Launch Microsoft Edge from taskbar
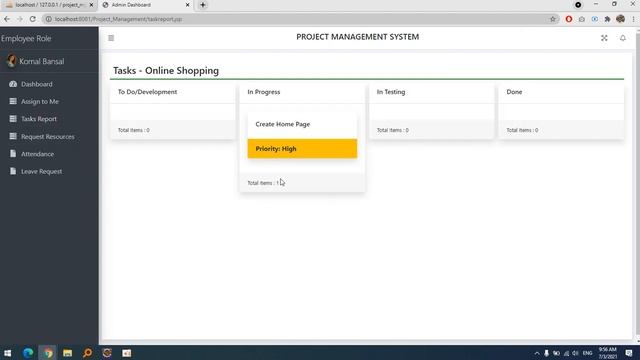 click(28, 353)
